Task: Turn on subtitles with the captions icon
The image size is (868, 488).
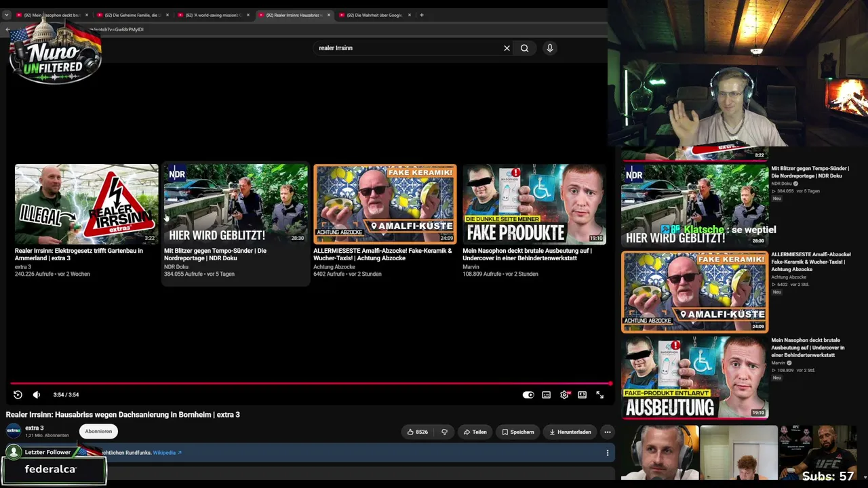Action: click(x=546, y=394)
